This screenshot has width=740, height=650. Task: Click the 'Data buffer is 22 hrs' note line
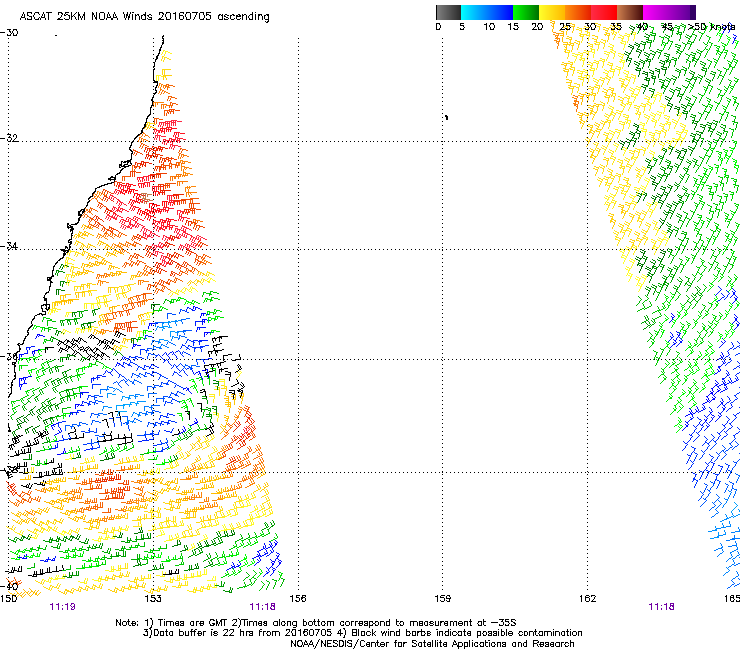(x=362, y=633)
